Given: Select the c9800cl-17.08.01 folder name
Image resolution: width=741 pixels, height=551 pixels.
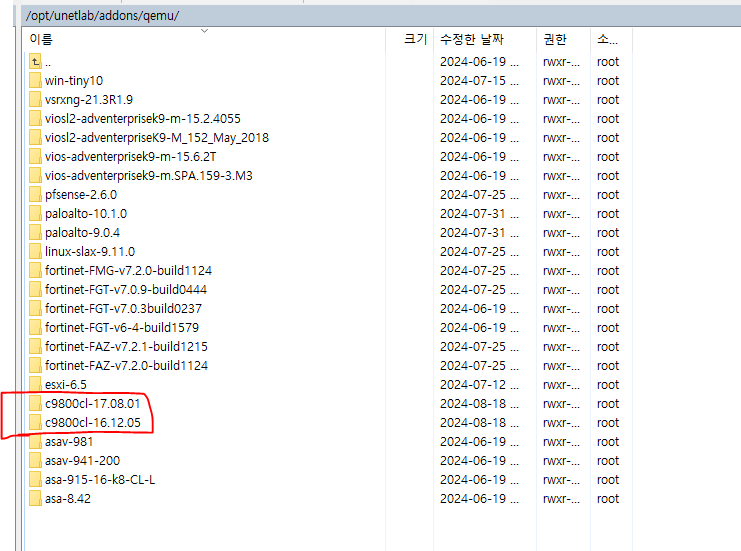Looking at the screenshot, I should (93, 404).
